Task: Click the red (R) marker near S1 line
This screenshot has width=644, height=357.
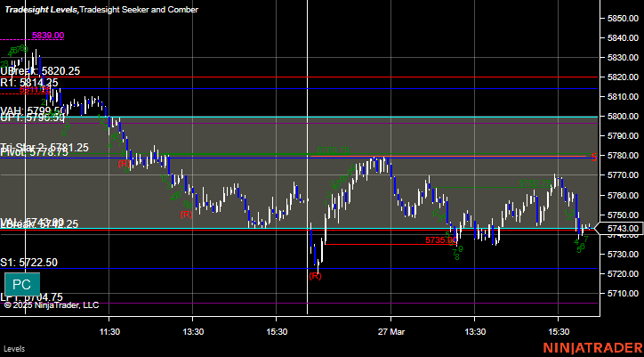Action: (x=315, y=276)
